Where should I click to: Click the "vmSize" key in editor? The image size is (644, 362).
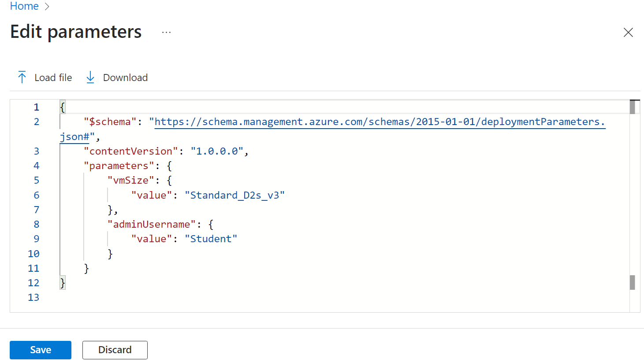click(x=130, y=181)
